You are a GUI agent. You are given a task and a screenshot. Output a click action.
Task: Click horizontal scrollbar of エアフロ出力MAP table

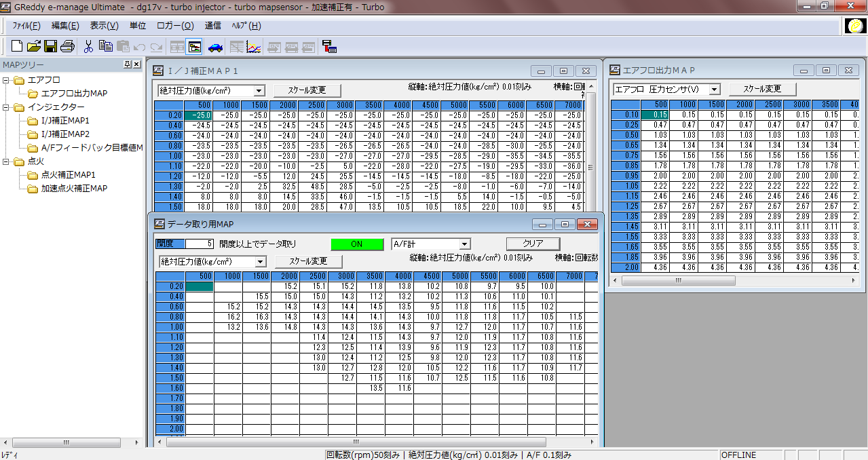pos(679,280)
